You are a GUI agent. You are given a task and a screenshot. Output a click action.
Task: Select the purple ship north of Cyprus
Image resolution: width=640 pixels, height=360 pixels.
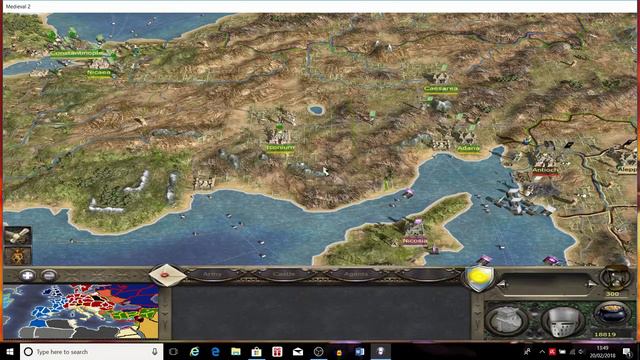pyautogui.click(x=409, y=193)
